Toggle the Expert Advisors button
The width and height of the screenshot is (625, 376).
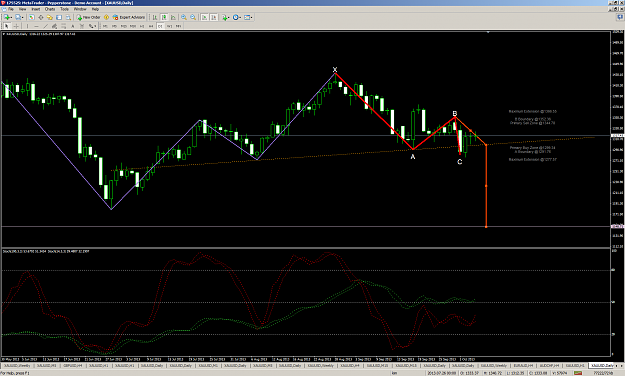(129, 17)
